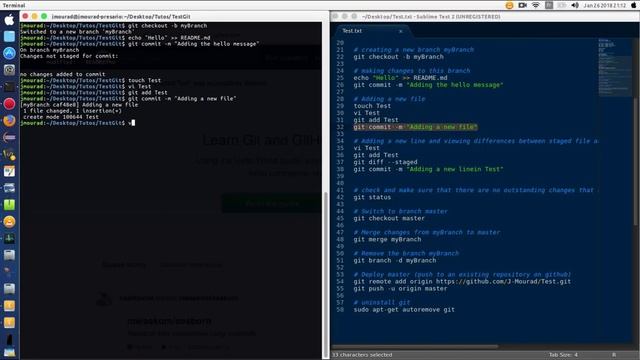This screenshot has width=640, height=360.
Task: Click 'Switched to a new branch' terminal output
Action: point(76,32)
